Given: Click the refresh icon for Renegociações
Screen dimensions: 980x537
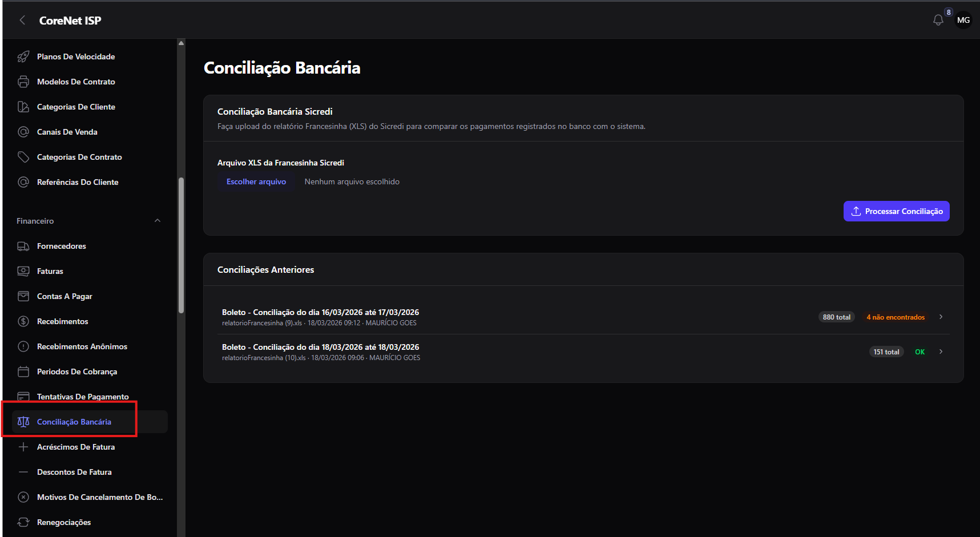Looking at the screenshot, I should 23,522.
